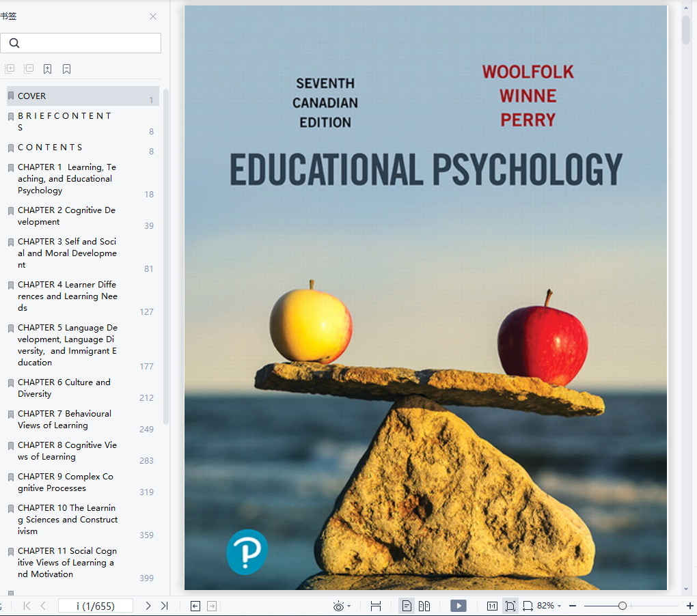Click the zoom slider handle
Image resolution: width=697 pixels, height=616 pixels.
[x=623, y=606]
